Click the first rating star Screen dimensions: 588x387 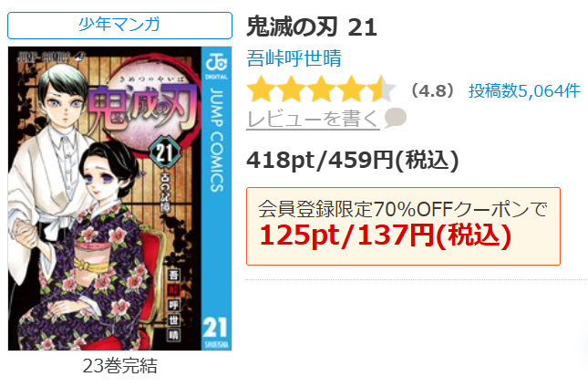pos(261,89)
